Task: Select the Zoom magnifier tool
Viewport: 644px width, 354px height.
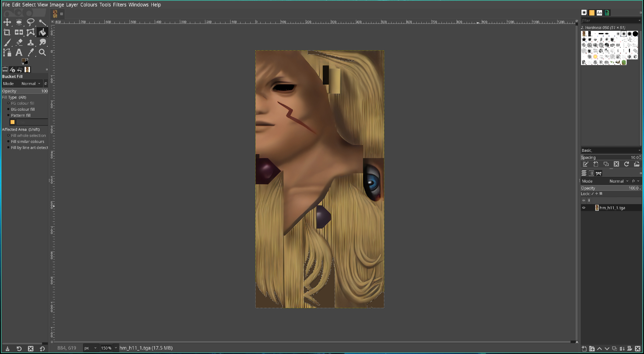Action: point(42,52)
